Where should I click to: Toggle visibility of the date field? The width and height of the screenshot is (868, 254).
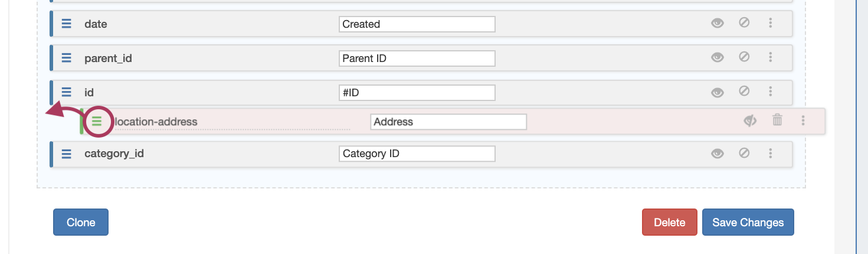click(x=717, y=24)
